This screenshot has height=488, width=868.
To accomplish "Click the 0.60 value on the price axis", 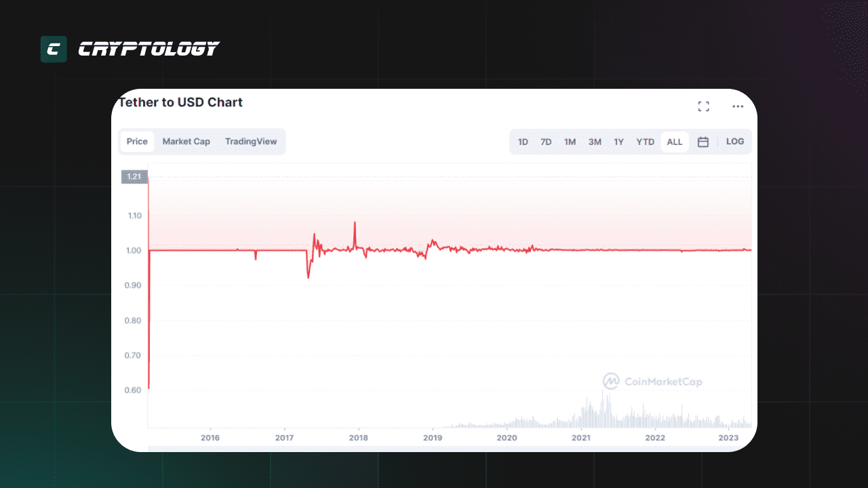I will coord(132,390).
